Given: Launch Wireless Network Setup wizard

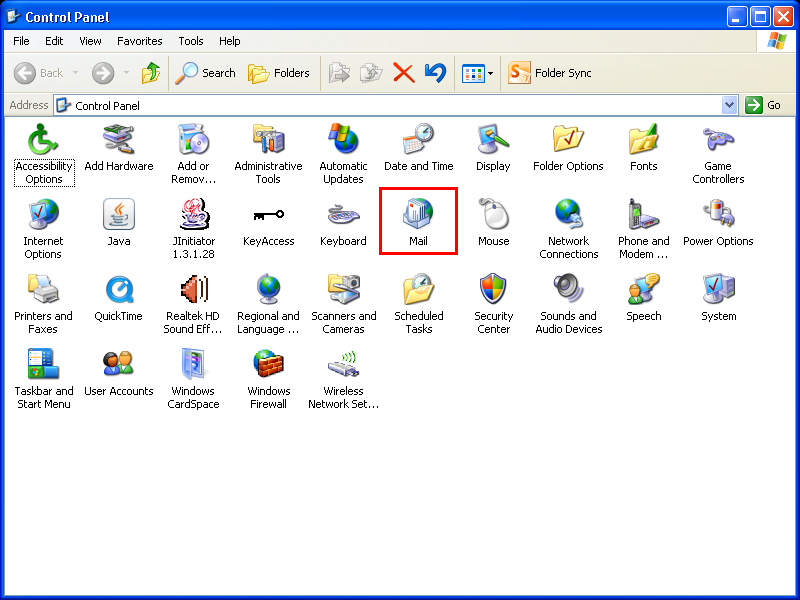Looking at the screenshot, I should pyautogui.click(x=343, y=380).
